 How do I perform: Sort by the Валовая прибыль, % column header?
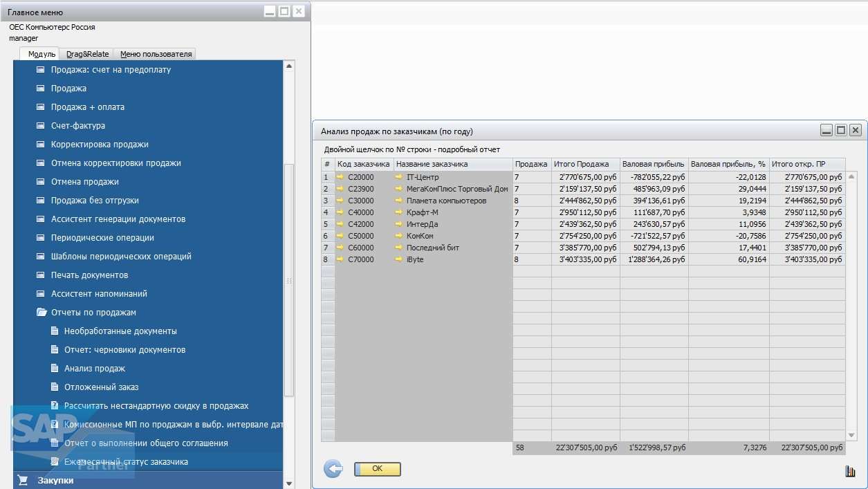coord(728,165)
